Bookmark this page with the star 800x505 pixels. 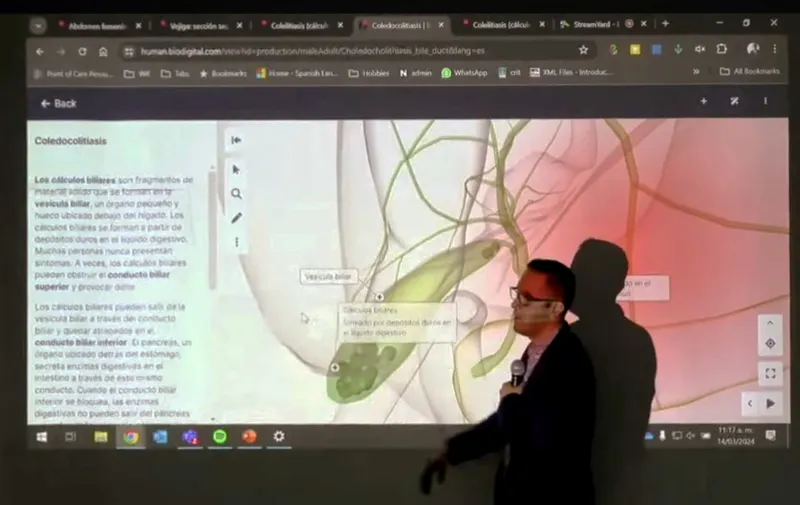coord(583,50)
